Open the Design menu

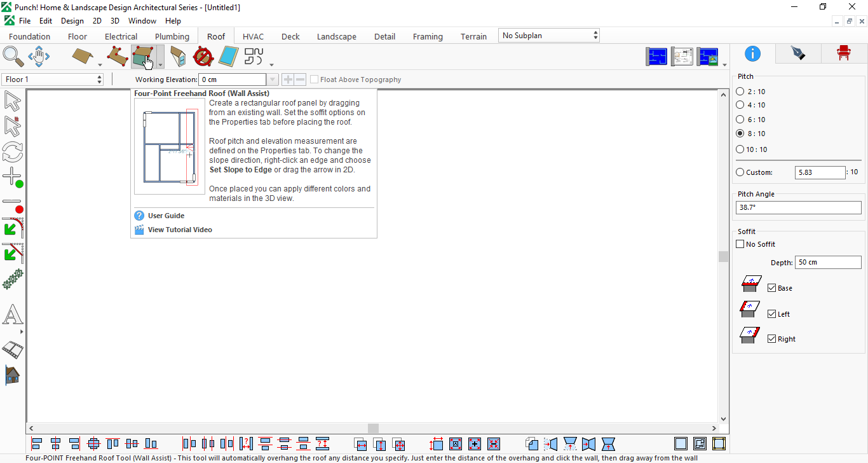pos(72,21)
